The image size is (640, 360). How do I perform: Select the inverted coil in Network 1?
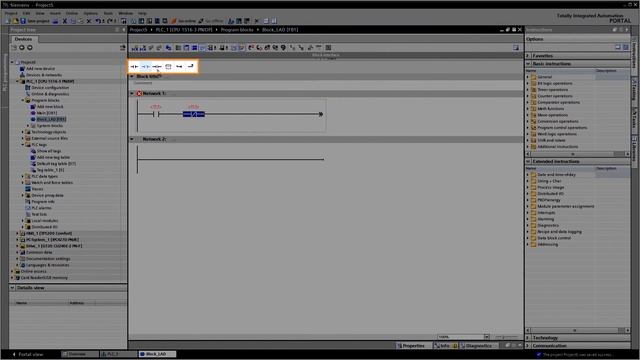tap(194, 114)
